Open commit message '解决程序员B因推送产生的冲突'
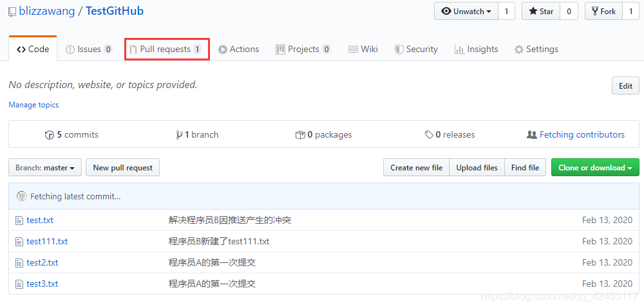The image size is (644, 308). point(230,221)
